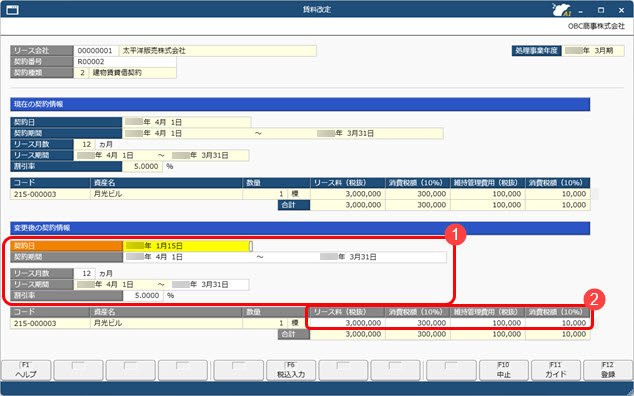634x396 pixels.
Task: Click the changed 維持管理費用 cell 100,000
Action: [x=488, y=323]
